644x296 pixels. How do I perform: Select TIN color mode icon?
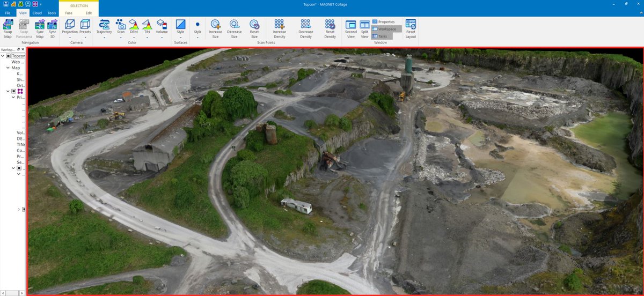tap(147, 24)
